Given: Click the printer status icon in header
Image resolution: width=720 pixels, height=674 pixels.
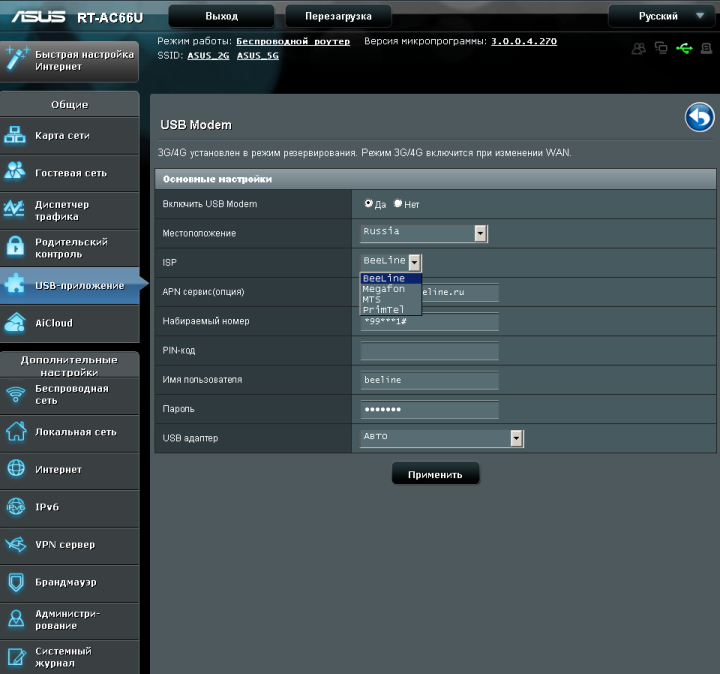Looking at the screenshot, I should [x=706, y=48].
